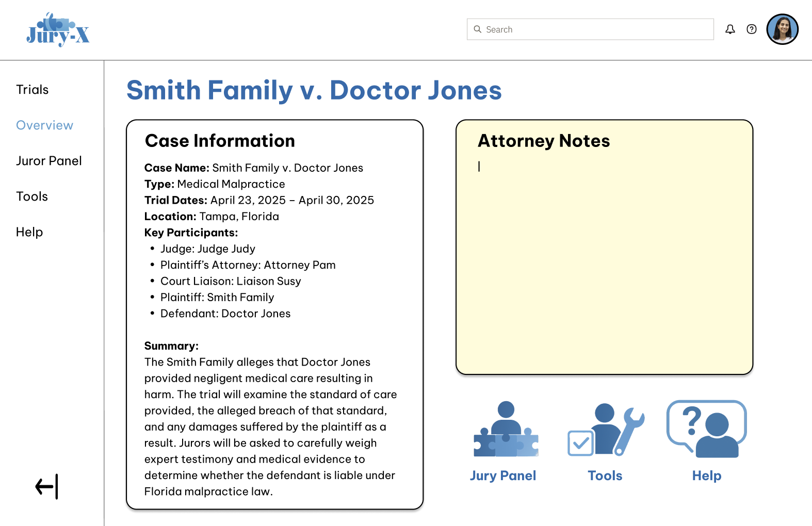
Task: Open Help from the sidebar menu
Action: coord(29,232)
